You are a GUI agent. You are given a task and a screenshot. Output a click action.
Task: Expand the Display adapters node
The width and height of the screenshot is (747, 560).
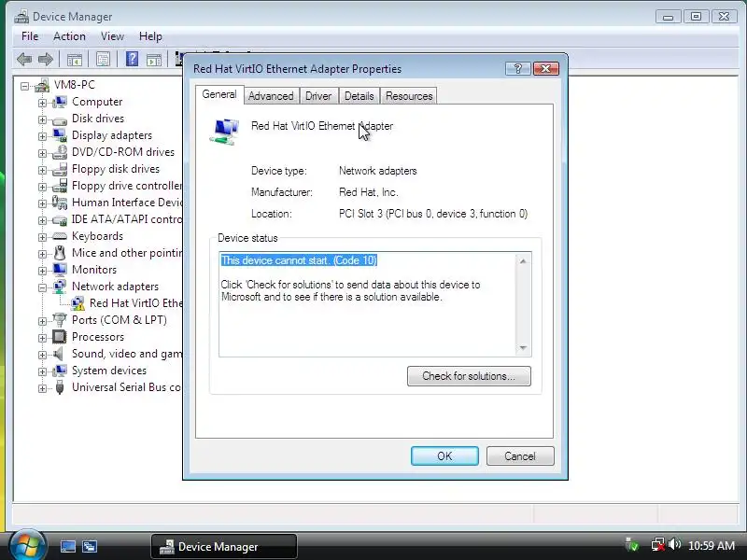[42, 136]
